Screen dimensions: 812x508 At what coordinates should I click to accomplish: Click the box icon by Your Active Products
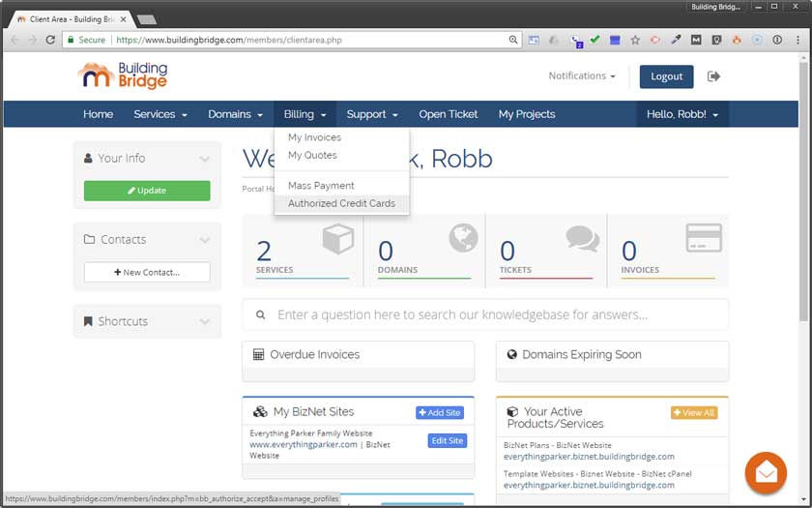pos(512,412)
